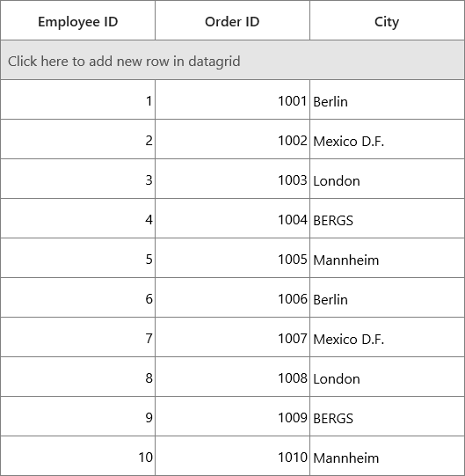465x476 pixels.
Task: Select the Berlin cell for order 1001
Action: [387, 99]
